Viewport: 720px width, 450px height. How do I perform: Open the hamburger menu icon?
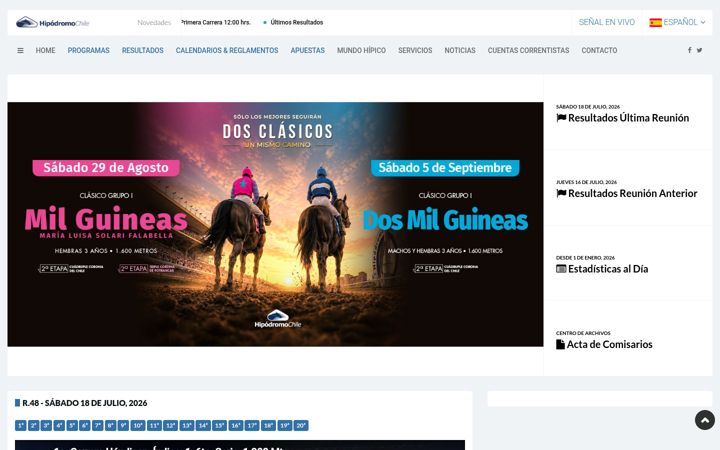coord(20,51)
